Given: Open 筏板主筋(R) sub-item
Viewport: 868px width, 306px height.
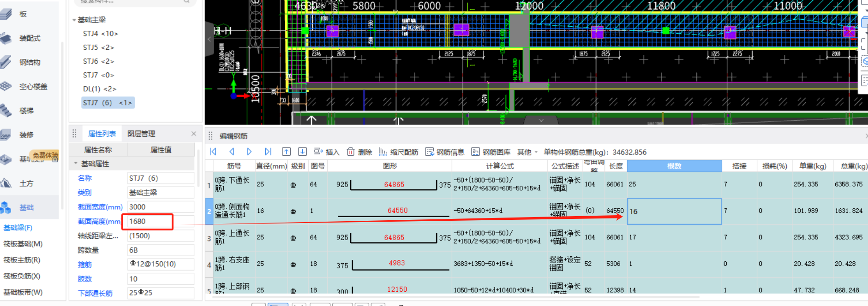Looking at the screenshot, I should pyautogui.click(x=22, y=260).
